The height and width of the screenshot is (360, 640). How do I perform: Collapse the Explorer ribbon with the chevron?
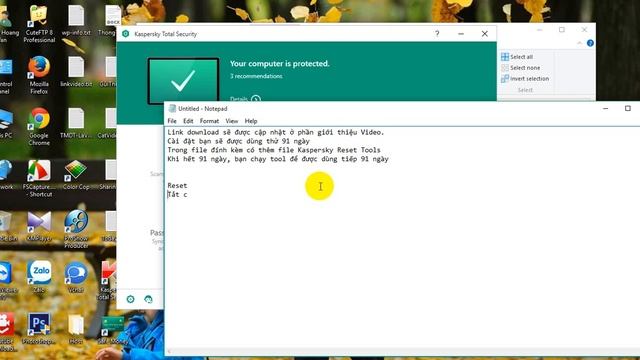coord(579,43)
